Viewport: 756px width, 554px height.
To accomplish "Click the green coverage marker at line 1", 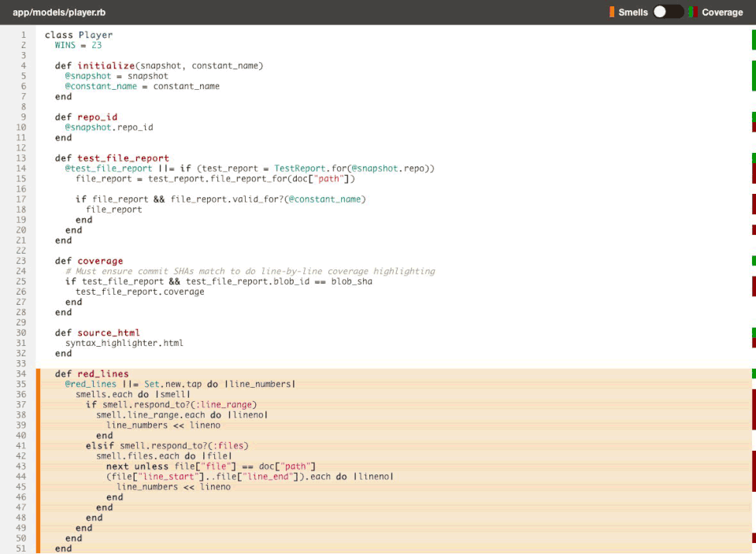I will point(754,39).
